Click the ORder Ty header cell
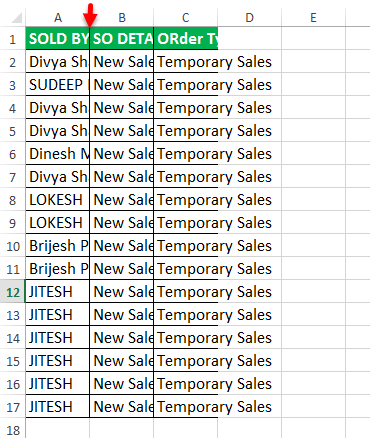 point(186,39)
